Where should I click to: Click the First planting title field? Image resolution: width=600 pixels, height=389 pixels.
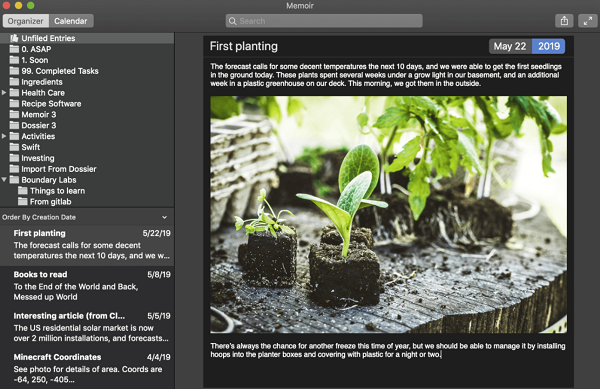point(244,46)
